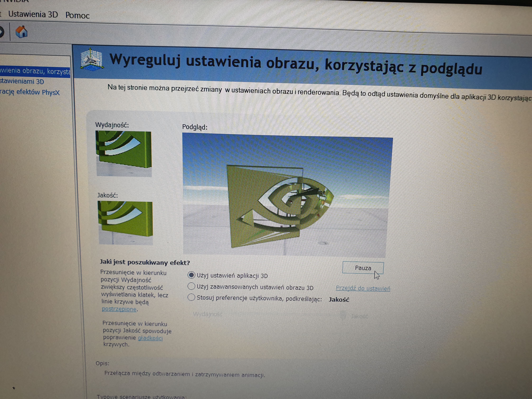The image size is (532, 399).
Task: Click the 'Typowe scenariusze użytkowania' text
Action: pyautogui.click(x=141, y=397)
